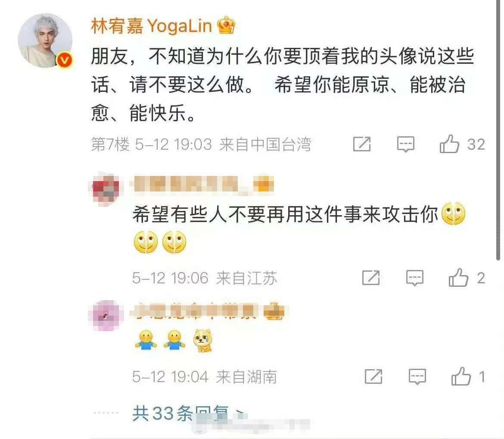This screenshot has width=504, height=439.
Task: Open reply icon on YogaLin's comment
Action: 406,144
